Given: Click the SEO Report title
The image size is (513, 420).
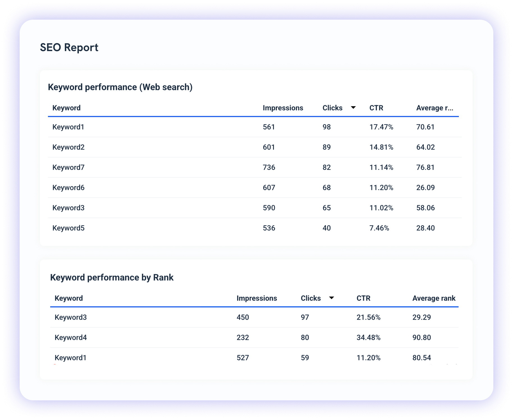Looking at the screenshot, I should pos(69,47).
